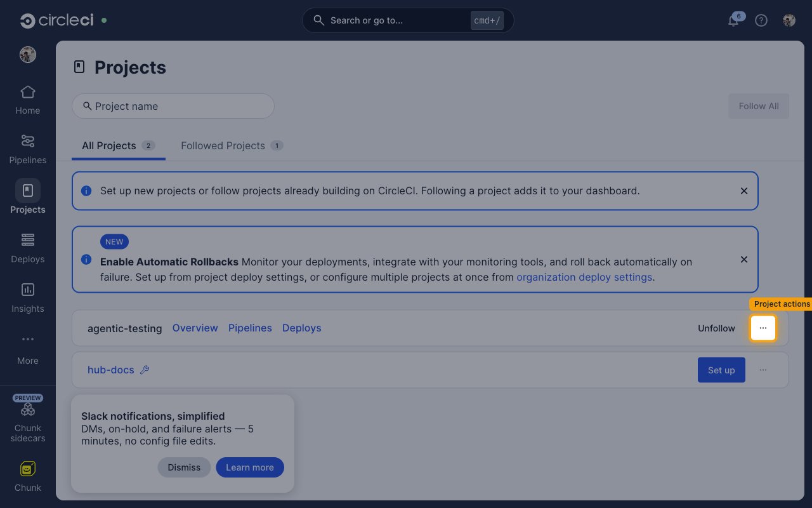Viewport: 812px width, 508px height.
Task: Open the help question mark icon
Action: (761, 20)
